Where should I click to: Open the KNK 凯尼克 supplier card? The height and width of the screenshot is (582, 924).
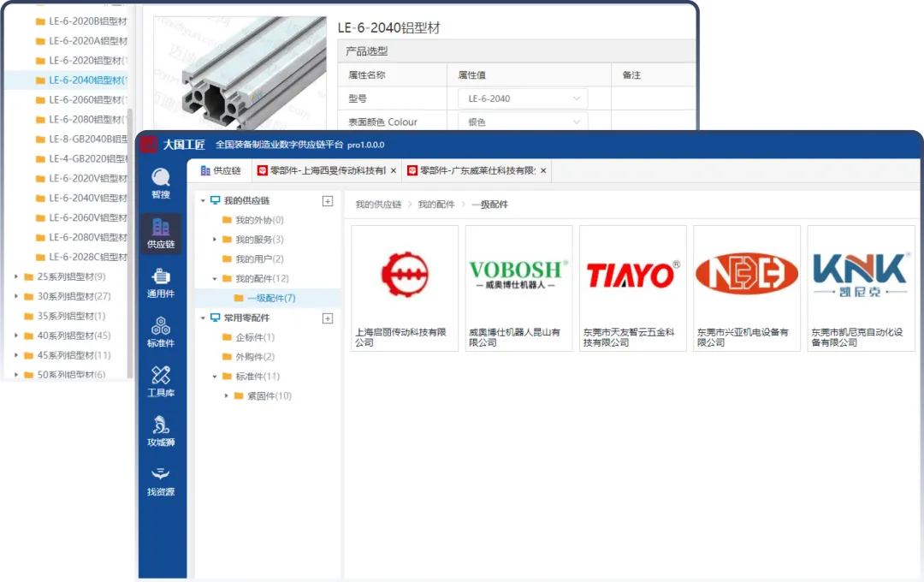click(861, 288)
